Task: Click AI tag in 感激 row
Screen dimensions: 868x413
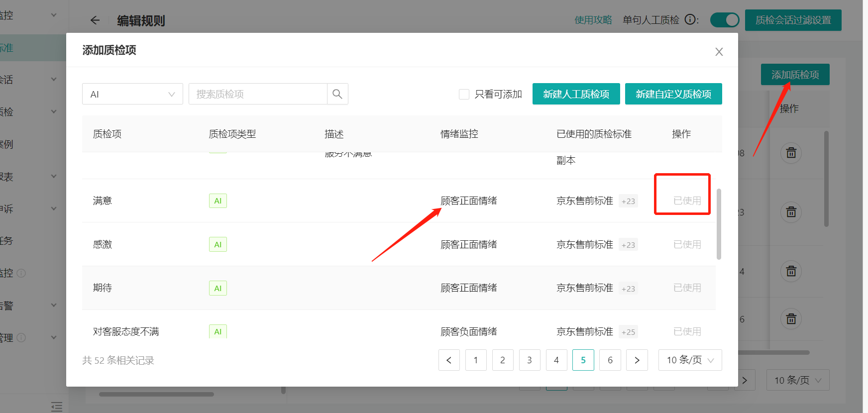Action: point(218,244)
